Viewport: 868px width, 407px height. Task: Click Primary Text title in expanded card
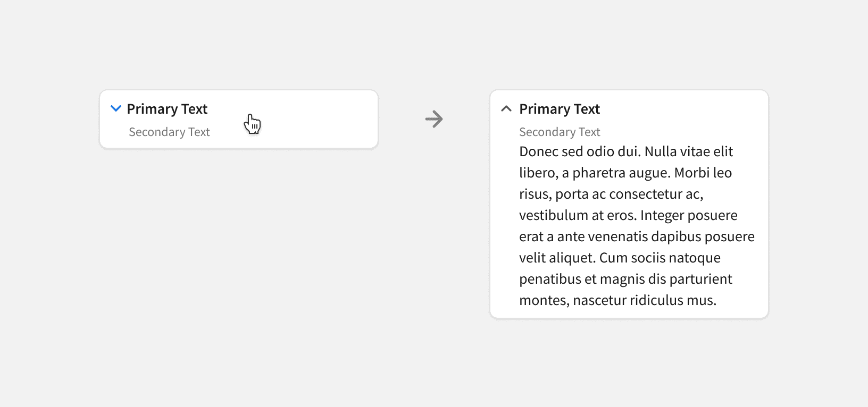560,109
